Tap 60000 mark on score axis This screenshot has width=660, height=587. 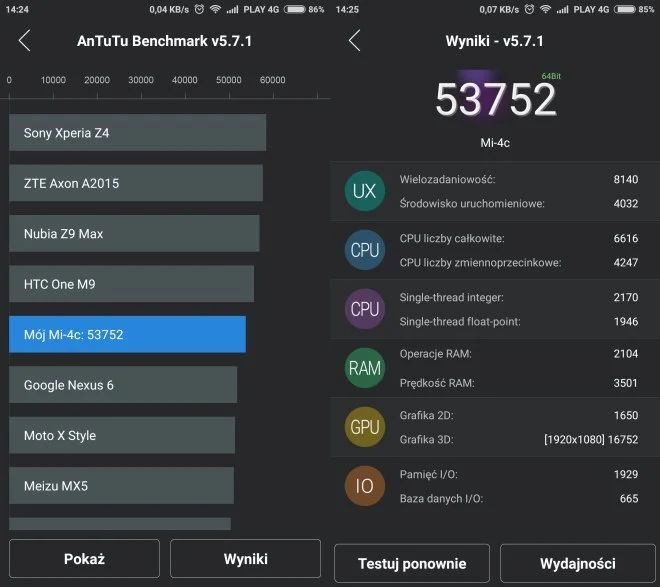273,80
